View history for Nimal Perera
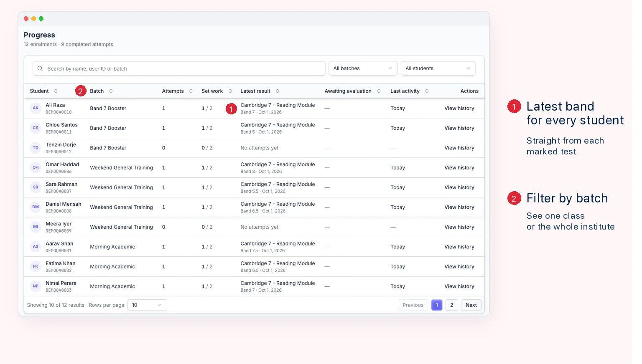This screenshot has width=642, height=364. coord(459,286)
